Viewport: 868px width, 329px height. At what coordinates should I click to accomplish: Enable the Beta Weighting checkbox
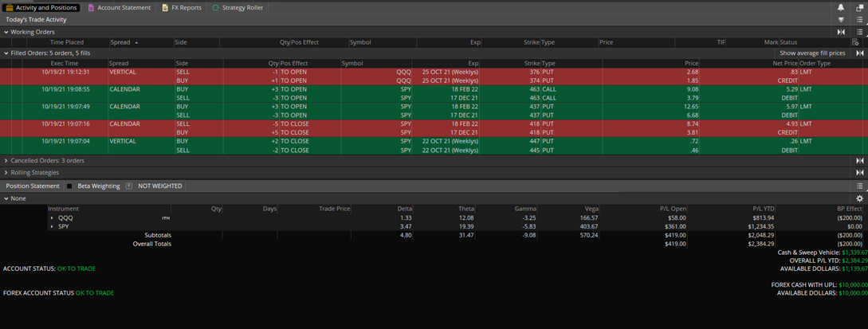coord(69,186)
